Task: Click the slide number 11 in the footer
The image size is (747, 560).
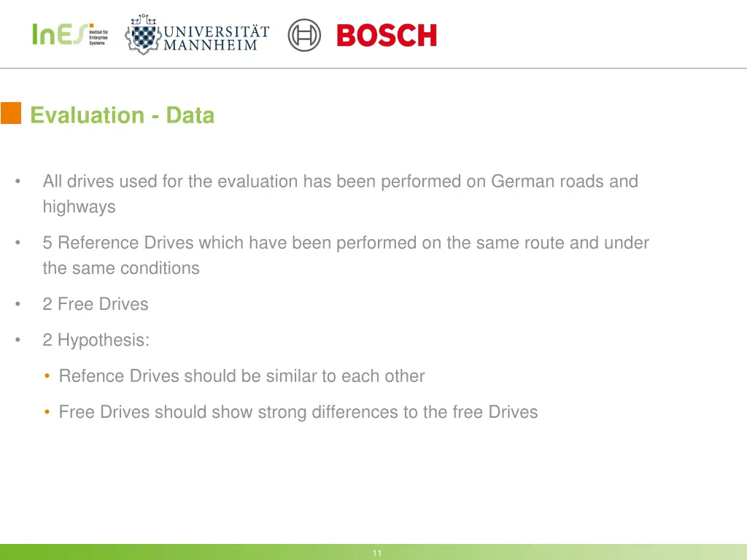Action: click(376, 553)
